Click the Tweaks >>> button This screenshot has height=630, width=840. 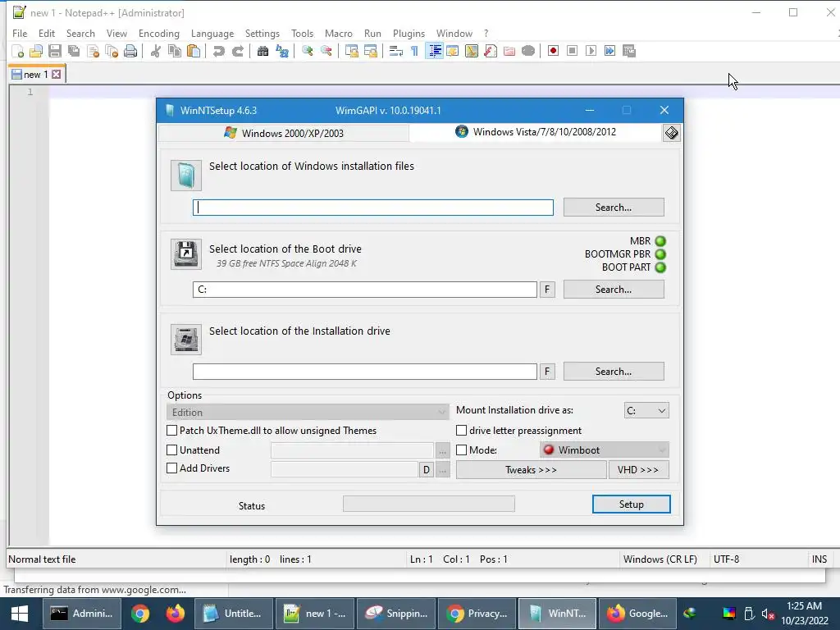pos(531,470)
